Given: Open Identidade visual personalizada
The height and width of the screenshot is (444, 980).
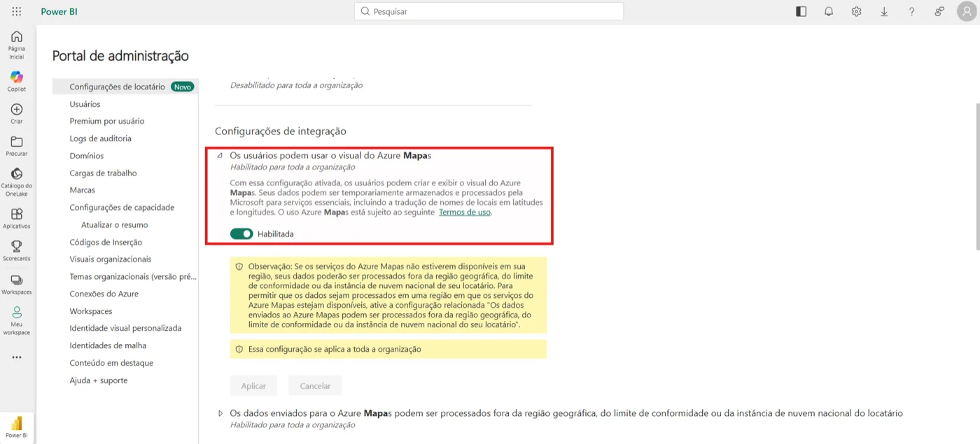Looking at the screenshot, I should click(x=126, y=328).
